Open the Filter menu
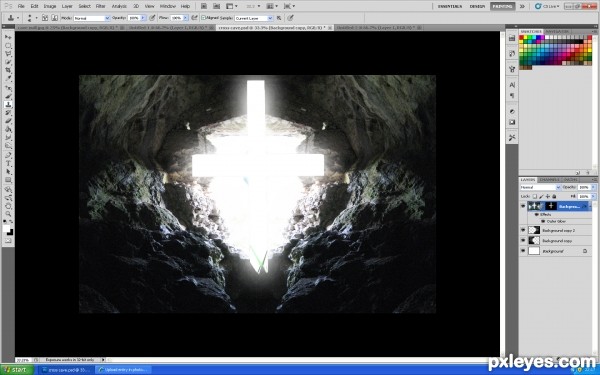 point(100,6)
